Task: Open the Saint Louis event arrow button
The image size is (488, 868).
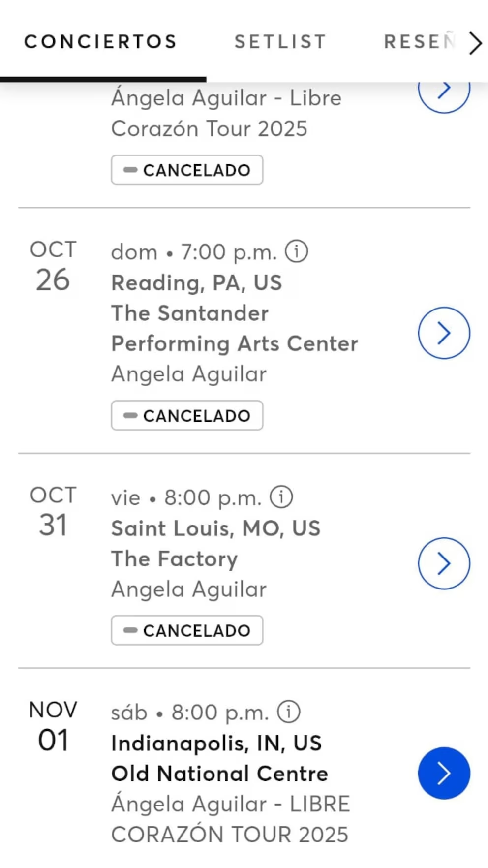Action: (x=444, y=563)
